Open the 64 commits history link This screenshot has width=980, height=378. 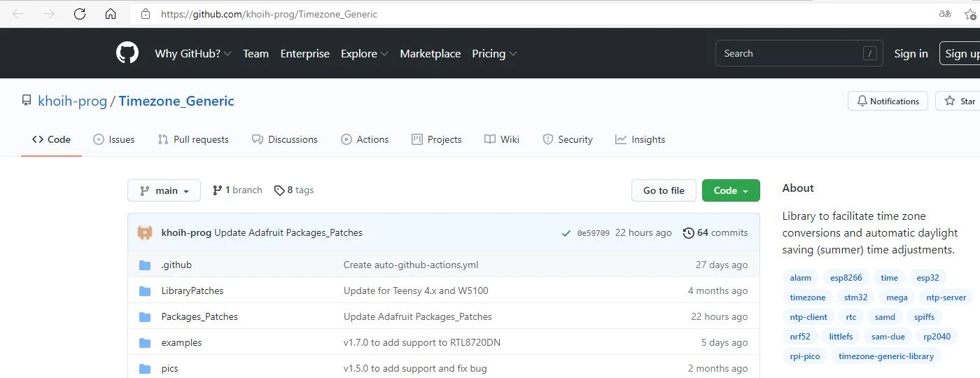pos(715,232)
